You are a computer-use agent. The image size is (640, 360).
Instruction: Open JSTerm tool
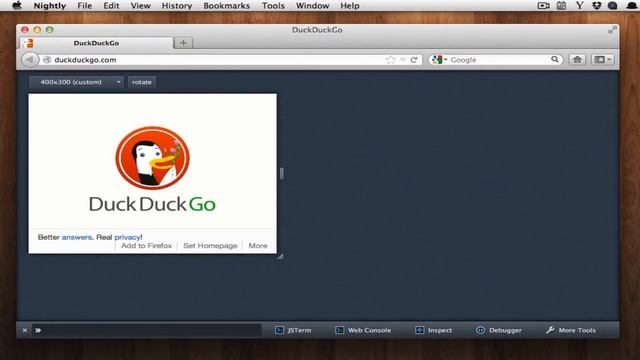293,330
